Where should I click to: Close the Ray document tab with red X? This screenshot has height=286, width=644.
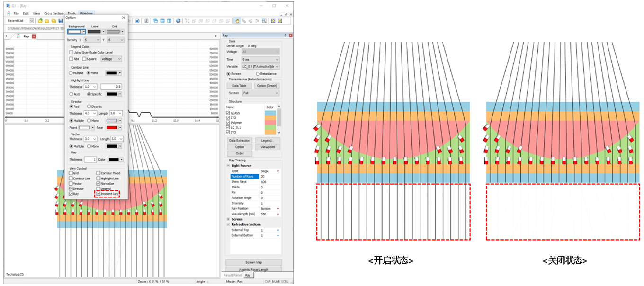tap(34, 36)
